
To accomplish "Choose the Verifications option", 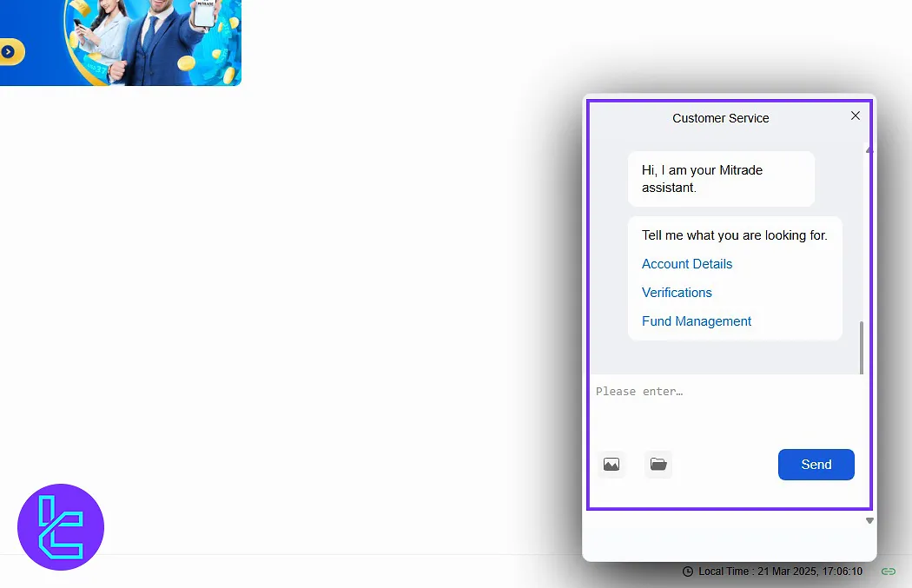I will [677, 293].
